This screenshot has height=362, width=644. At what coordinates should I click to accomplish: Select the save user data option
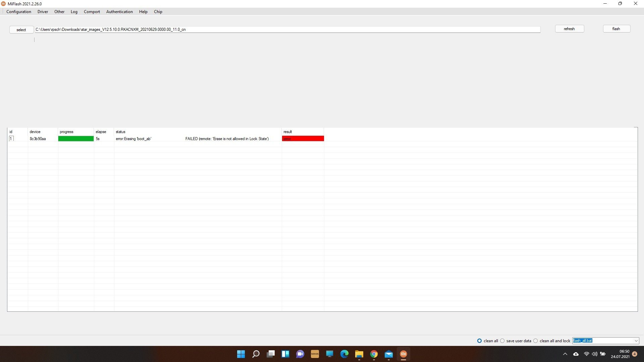pos(502,341)
